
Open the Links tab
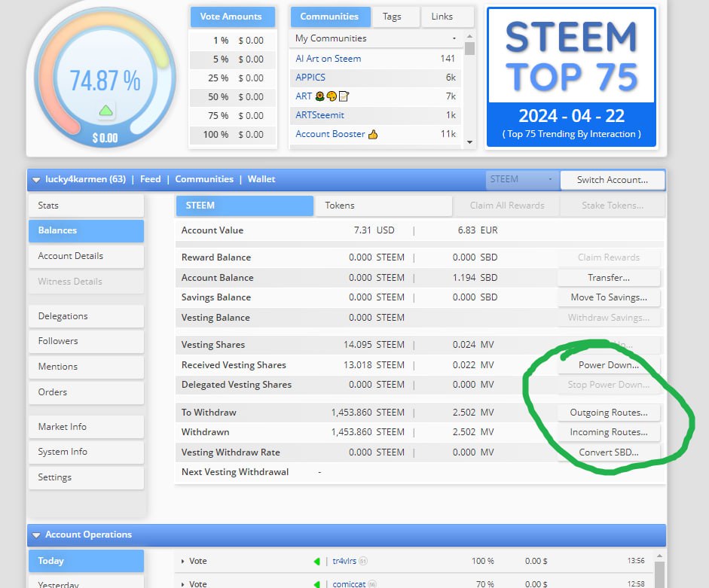point(442,17)
